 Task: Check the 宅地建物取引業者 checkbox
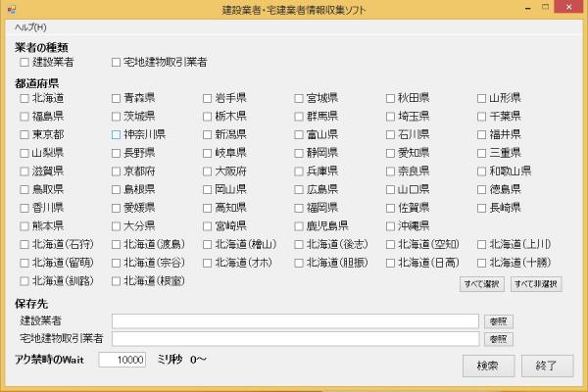(117, 63)
